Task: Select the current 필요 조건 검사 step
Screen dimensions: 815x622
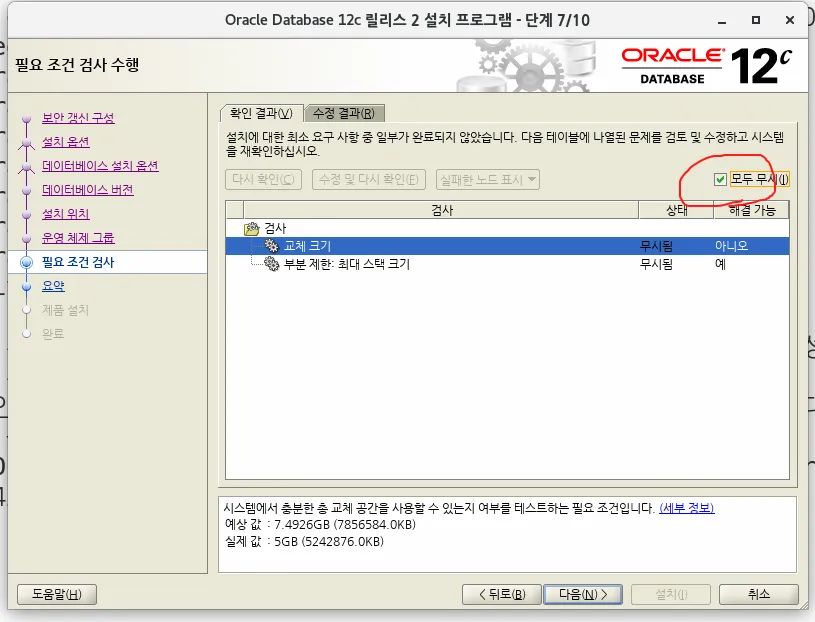Action: point(78,262)
